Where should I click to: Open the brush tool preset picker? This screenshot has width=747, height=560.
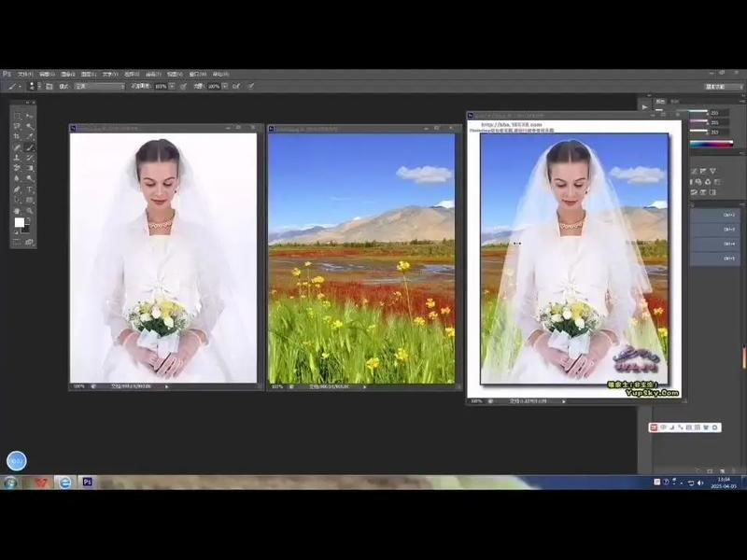coord(13,86)
